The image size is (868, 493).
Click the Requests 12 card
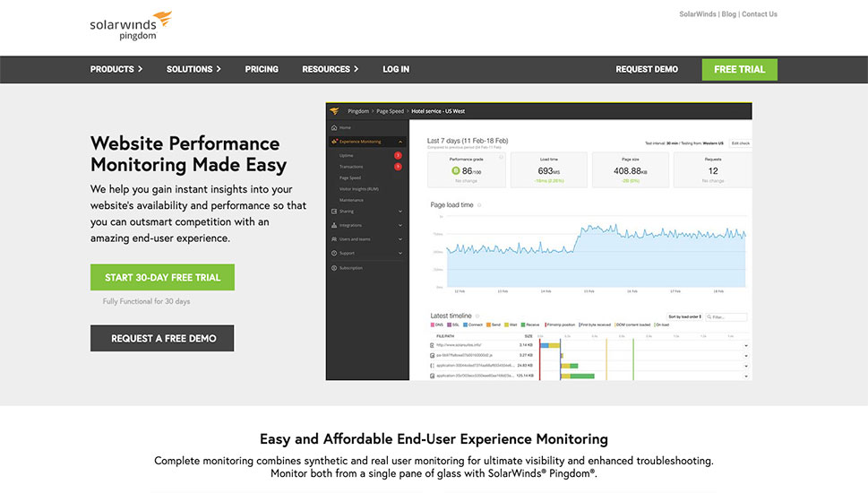tap(713, 169)
